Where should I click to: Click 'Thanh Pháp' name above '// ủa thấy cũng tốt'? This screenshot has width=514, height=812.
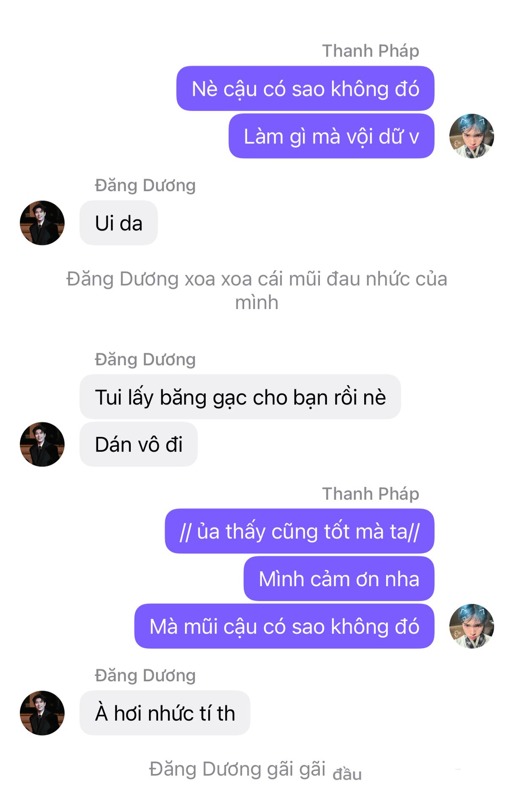pos(371,494)
